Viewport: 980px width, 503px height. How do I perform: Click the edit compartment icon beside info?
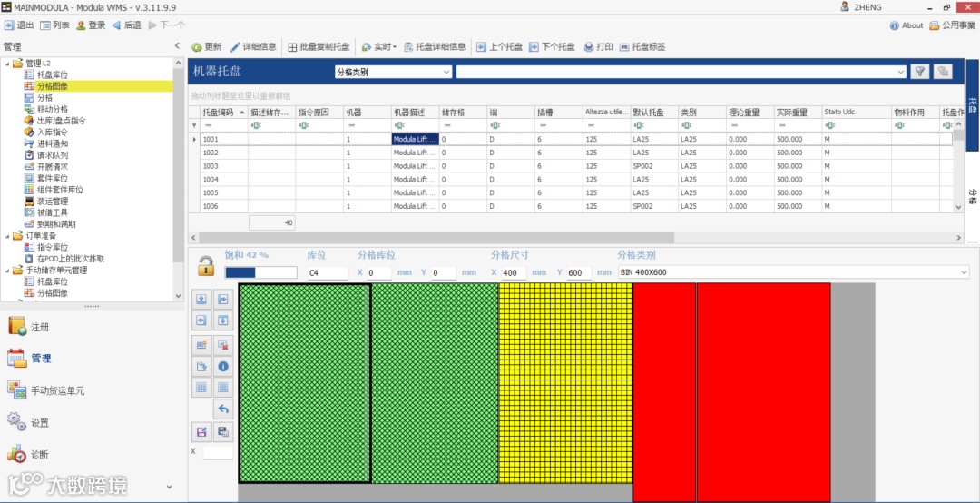[x=201, y=367]
